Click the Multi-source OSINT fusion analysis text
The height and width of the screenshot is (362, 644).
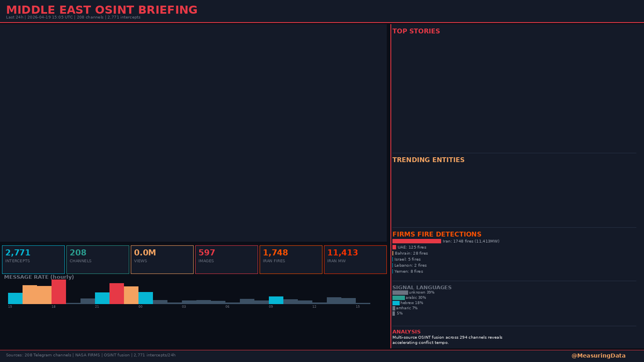tap(447, 340)
